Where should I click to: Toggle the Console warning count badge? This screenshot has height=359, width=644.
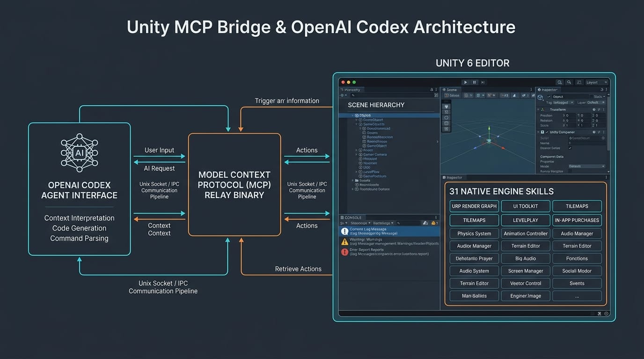434,223
